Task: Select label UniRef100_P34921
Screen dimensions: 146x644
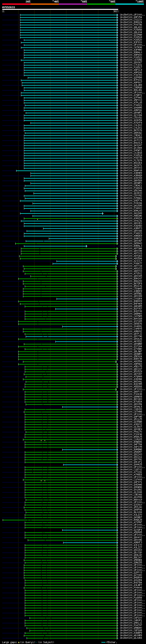Action: pyautogui.click(x=131, y=105)
